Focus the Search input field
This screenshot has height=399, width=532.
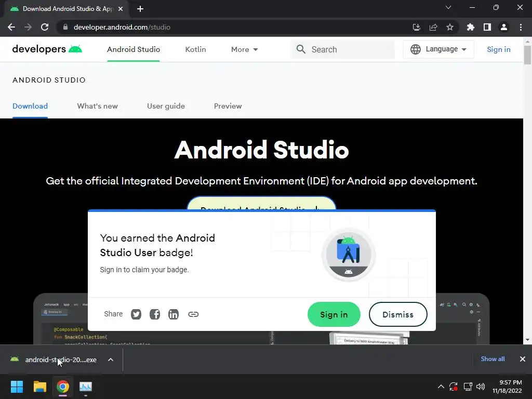pos(343,49)
